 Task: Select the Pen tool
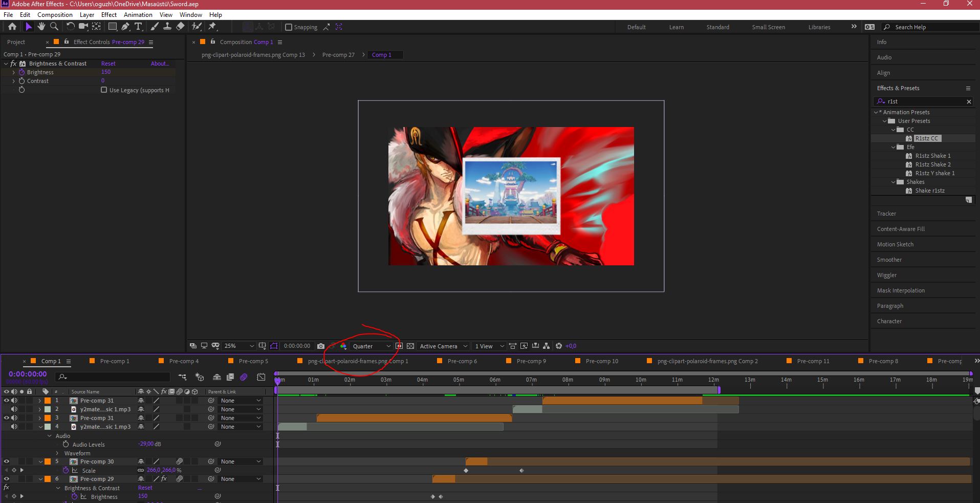(125, 27)
